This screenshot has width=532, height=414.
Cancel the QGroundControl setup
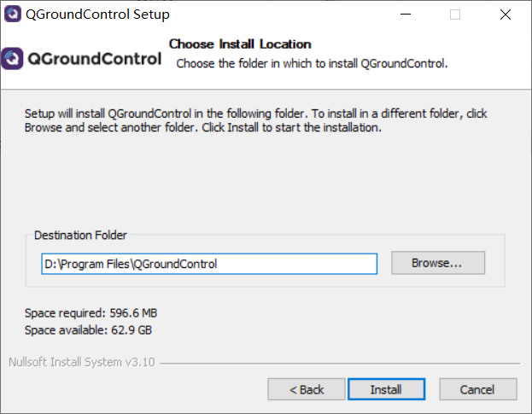477,389
